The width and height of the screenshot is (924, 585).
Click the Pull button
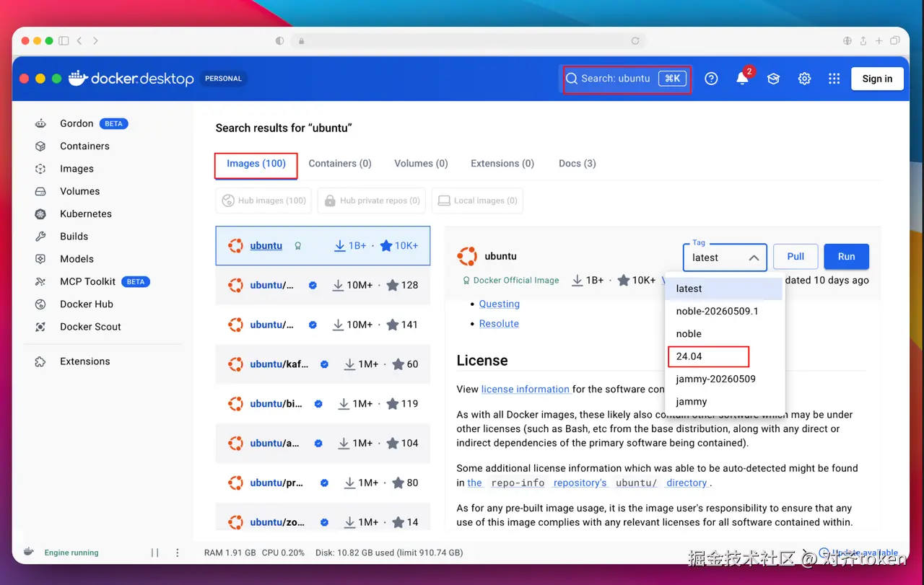pyautogui.click(x=796, y=257)
